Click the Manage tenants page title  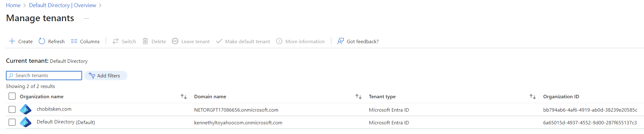coord(40,18)
